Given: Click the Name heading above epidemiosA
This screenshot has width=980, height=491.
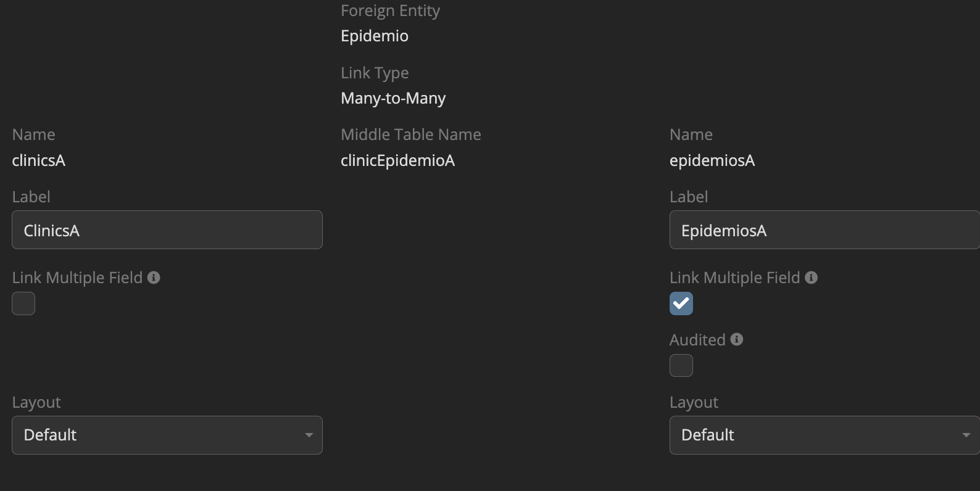Looking at the screenshot, I should tap(691, 134).
